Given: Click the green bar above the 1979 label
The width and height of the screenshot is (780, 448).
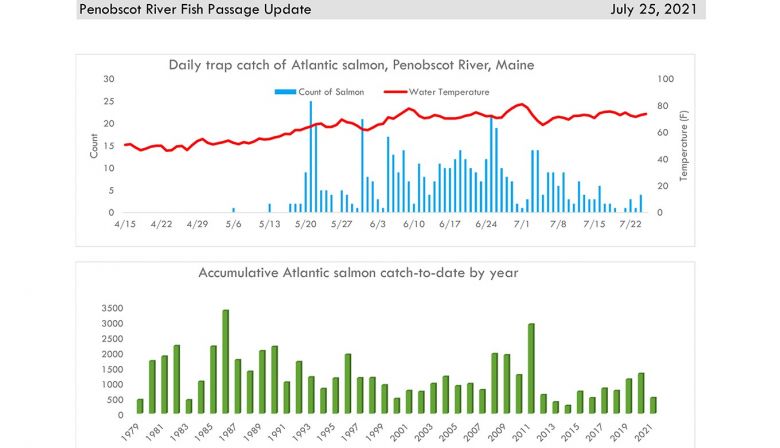Looking at the screenshot, I should [x=140, y=407].
